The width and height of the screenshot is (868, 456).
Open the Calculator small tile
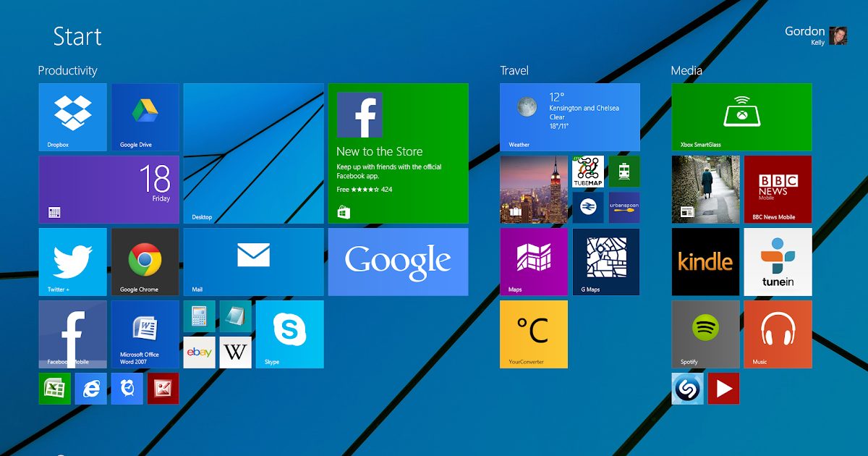(199, 316)
